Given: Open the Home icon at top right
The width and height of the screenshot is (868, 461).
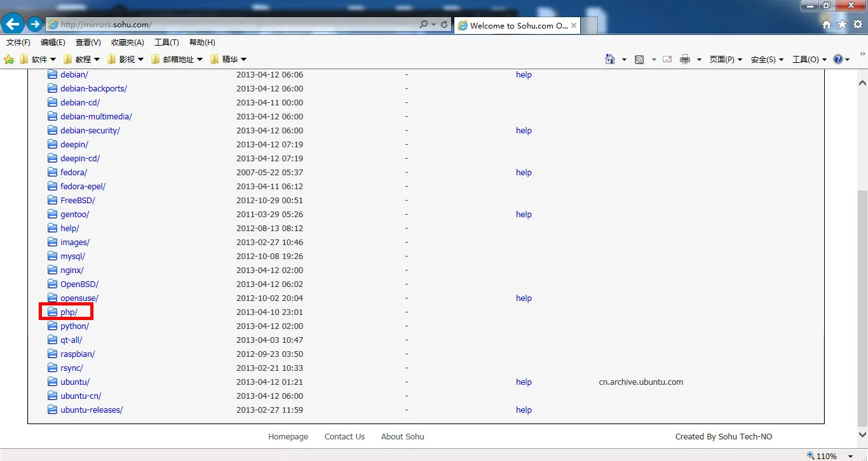Looking at the screenshot, I should click(x=827, y=25).
